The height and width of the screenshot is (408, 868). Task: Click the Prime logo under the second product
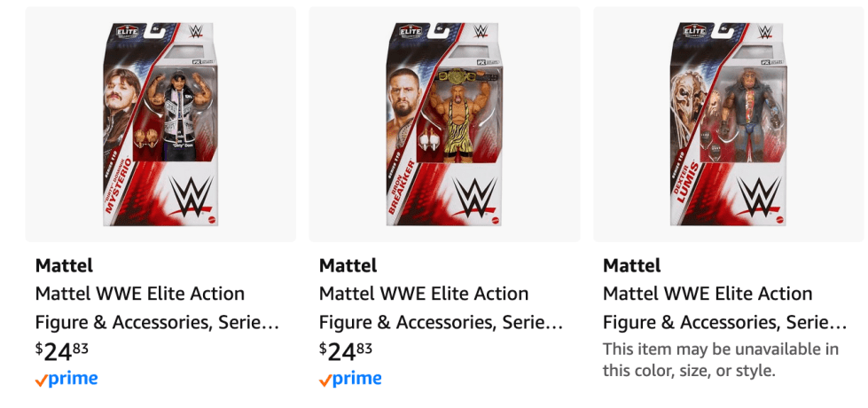[350, 380]
